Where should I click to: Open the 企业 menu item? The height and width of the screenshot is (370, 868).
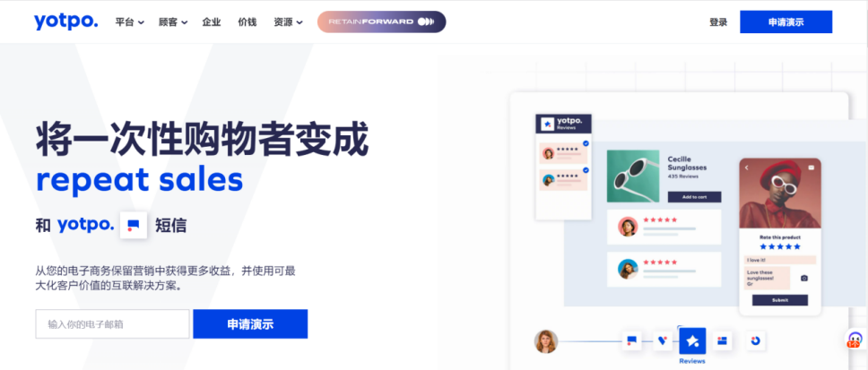tap(212, 22)
